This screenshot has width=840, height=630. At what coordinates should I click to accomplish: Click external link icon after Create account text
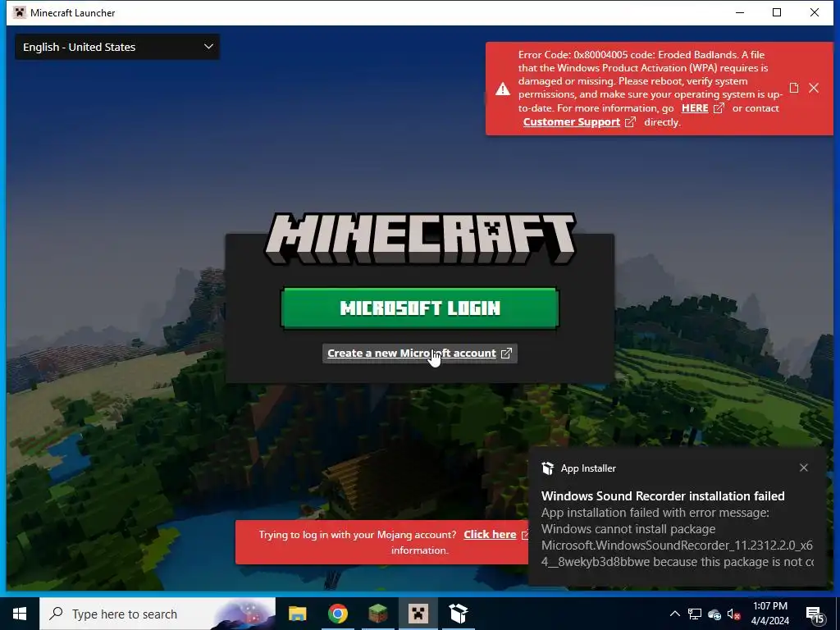click(x=506, y=354)
